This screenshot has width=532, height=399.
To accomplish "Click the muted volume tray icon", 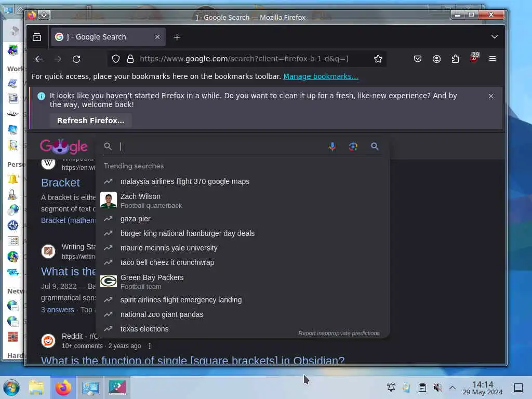I will pyautogui.click(x=437, y=388).
